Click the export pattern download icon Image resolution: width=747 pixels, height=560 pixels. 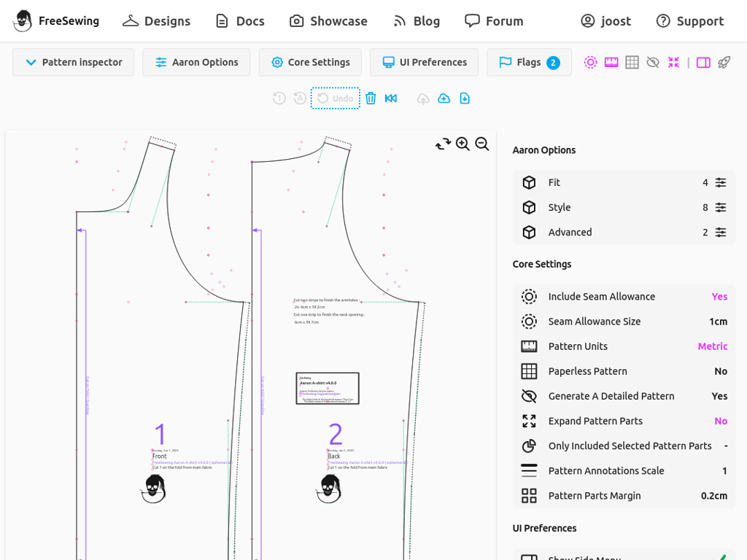[465, 98]
